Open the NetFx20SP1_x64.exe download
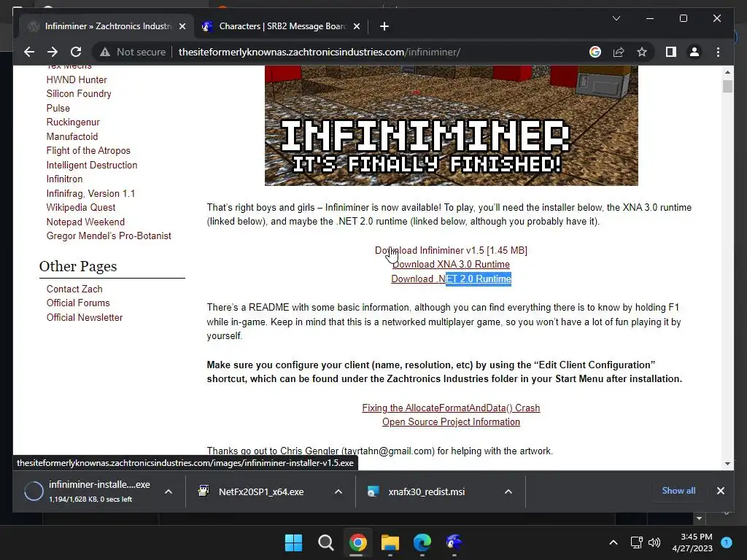Image resolution: width=747 pixels, height=560 pixels. pyautogui.click(x=261, y=491)
